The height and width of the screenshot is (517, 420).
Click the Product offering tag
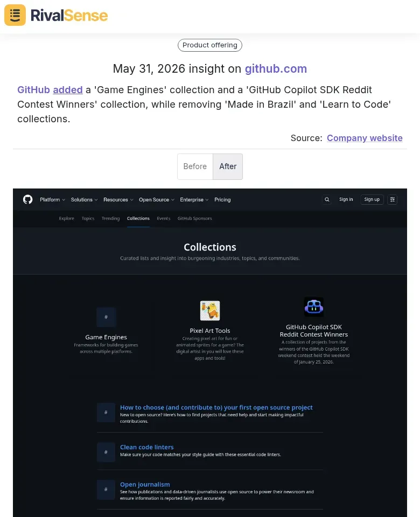click(x=210, y=45)
